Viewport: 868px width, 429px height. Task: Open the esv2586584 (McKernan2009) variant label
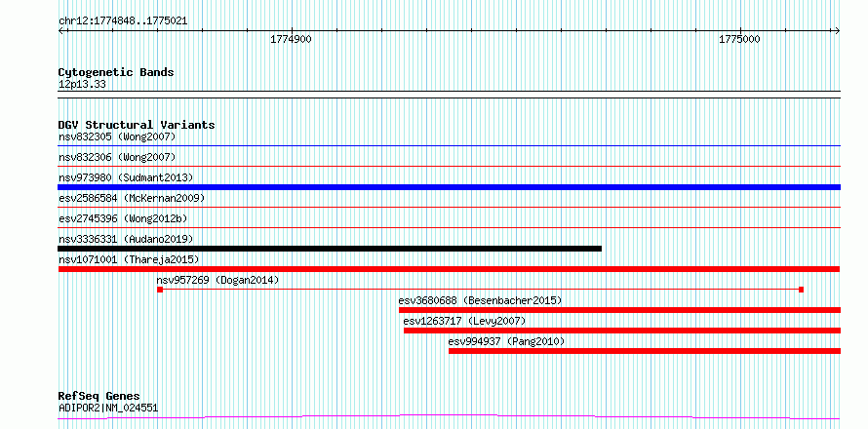132,198
